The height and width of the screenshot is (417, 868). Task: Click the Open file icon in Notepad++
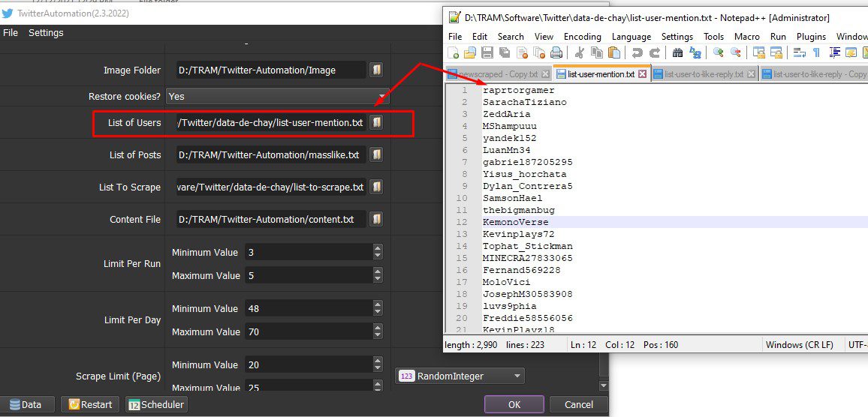pos(470,53)
